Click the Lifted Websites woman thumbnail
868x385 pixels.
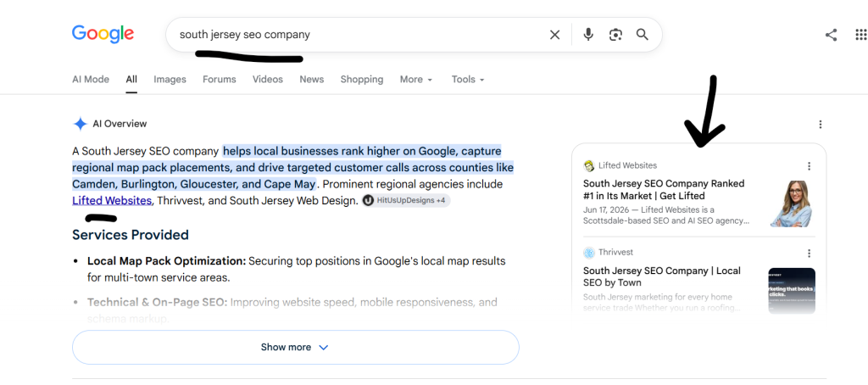(x=791, y=204)
